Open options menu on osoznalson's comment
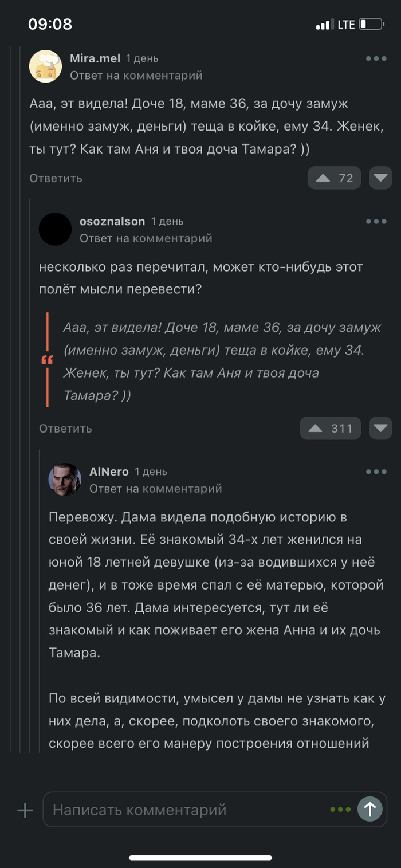 [376, 221]
